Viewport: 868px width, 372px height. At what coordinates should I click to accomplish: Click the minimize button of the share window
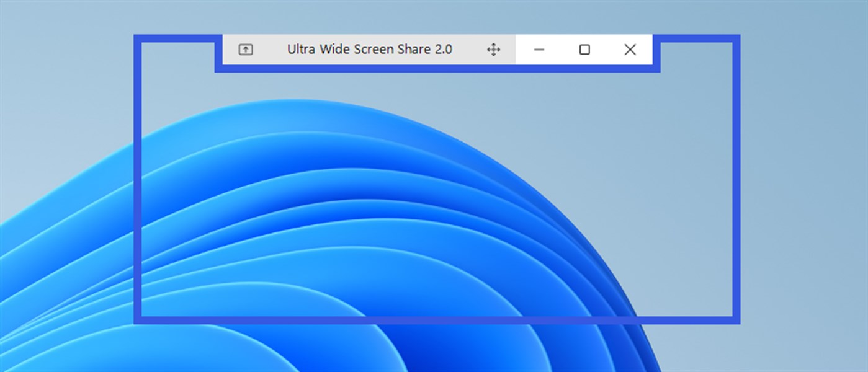(539, 49)
